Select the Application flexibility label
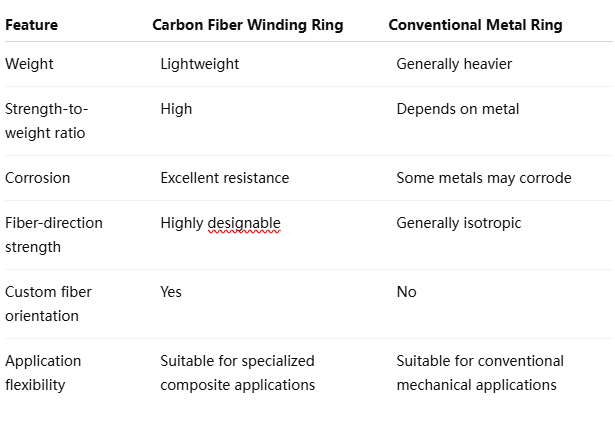Image resolution: width=615 pixels, height=423 pixels. (x=43, y=373)
